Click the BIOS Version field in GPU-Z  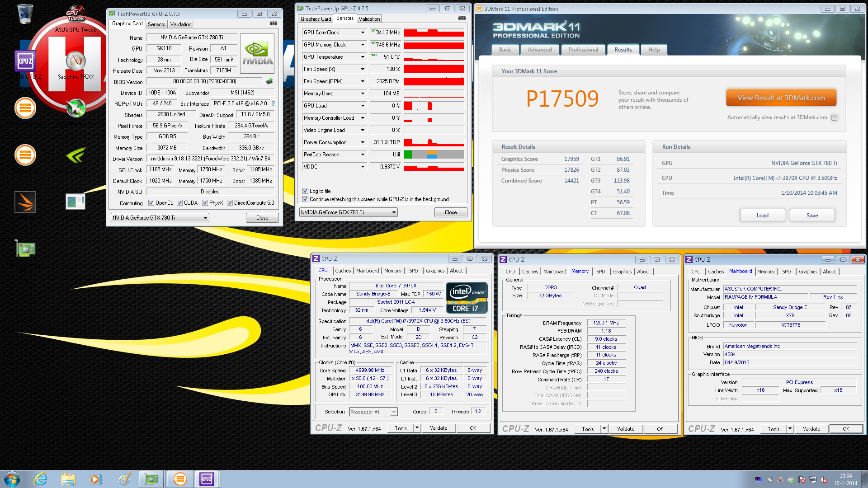[x=204, y=81]
